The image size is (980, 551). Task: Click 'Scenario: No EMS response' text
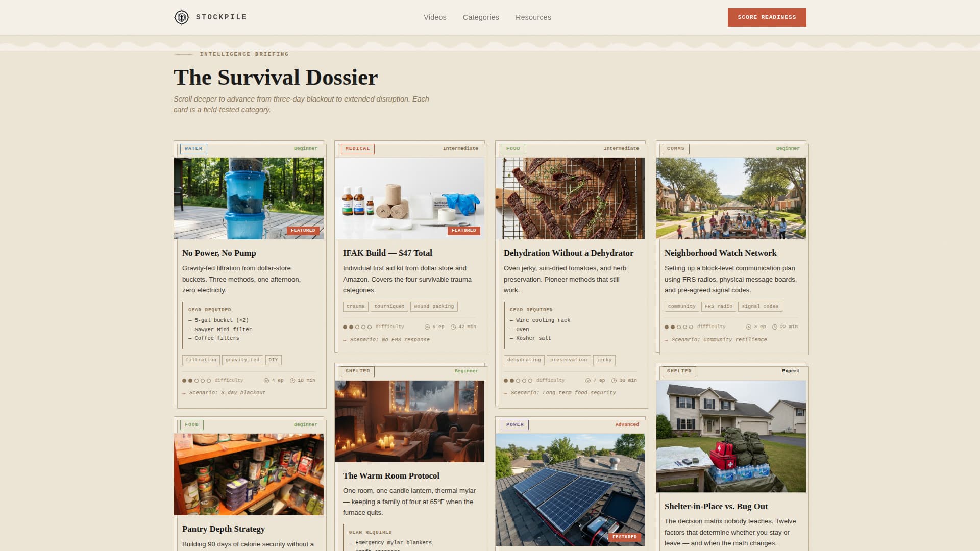pos(389,340)
